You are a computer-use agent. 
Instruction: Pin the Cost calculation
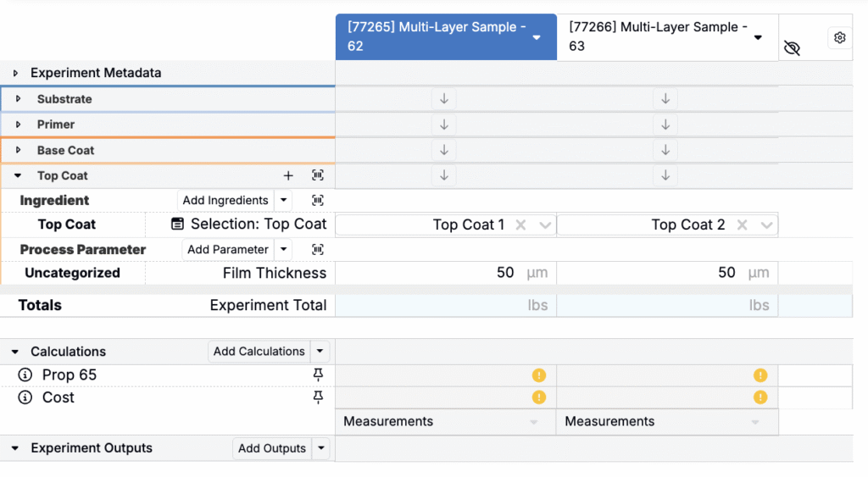click(x=318, y=397)
